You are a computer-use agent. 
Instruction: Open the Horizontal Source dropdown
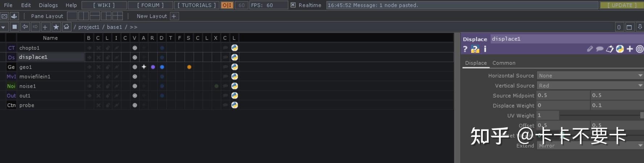pyautogui.click(x=590, y=76)
